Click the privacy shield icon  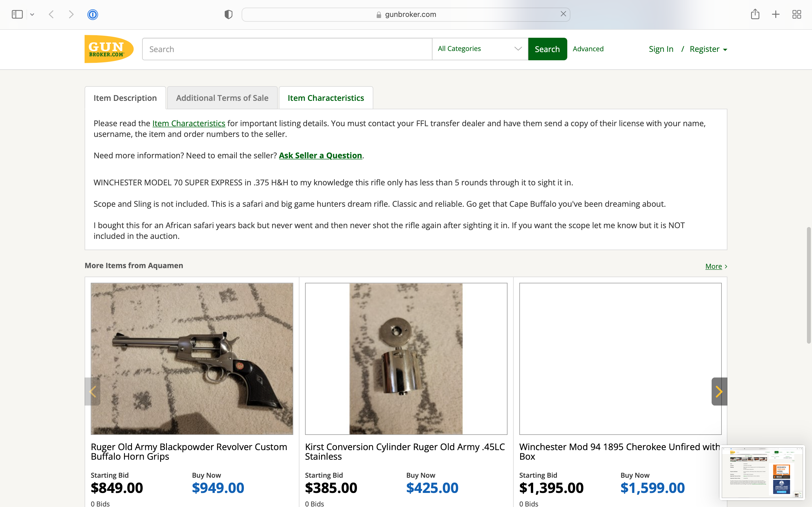coord(228,14)
